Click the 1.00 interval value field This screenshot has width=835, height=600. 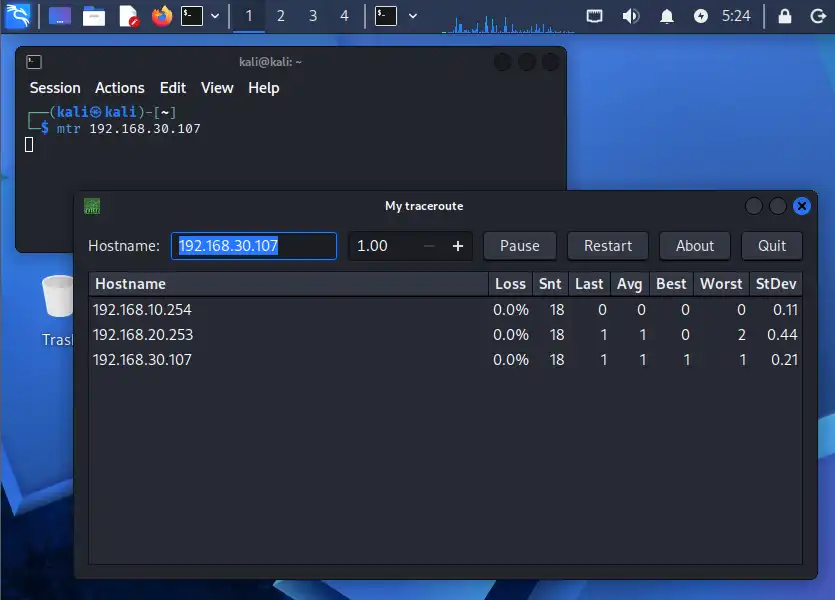click(386, 246)
